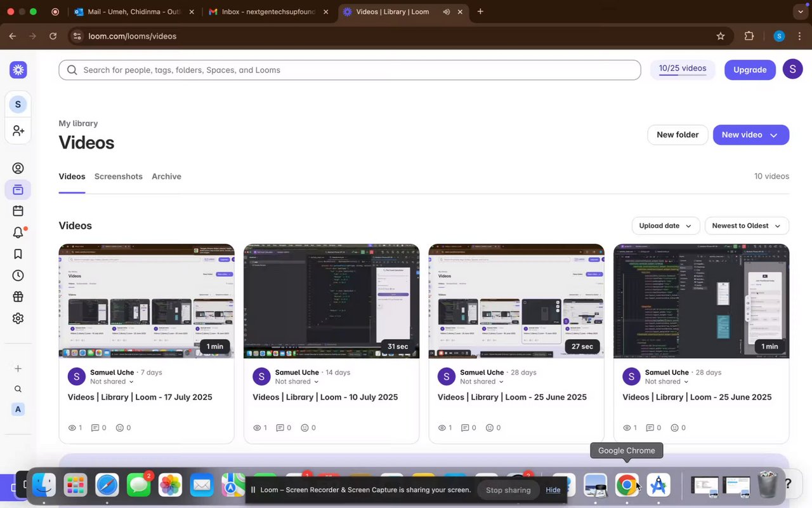
Task: Open Finder from the Dock
Action: click(44, 485)
